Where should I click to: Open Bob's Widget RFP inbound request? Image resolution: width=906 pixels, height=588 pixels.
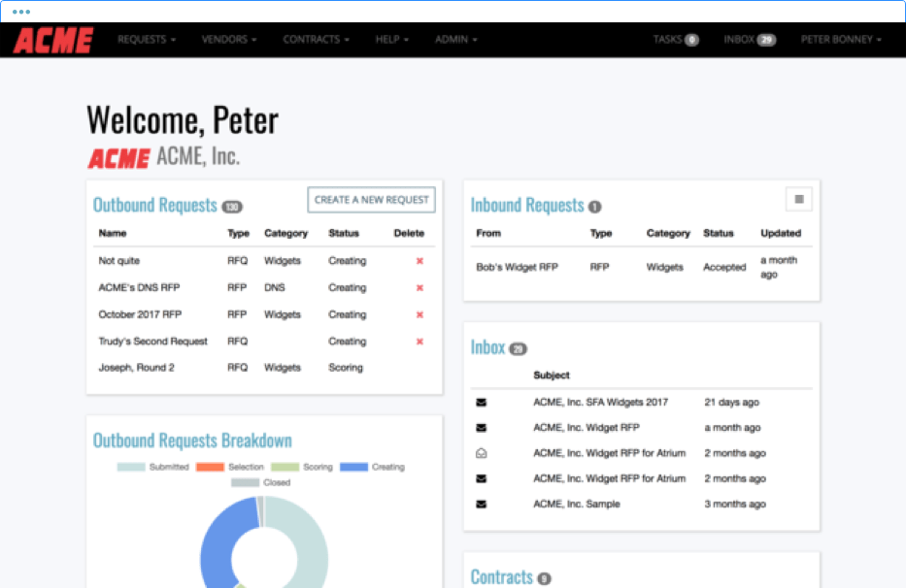click(518, 267)
